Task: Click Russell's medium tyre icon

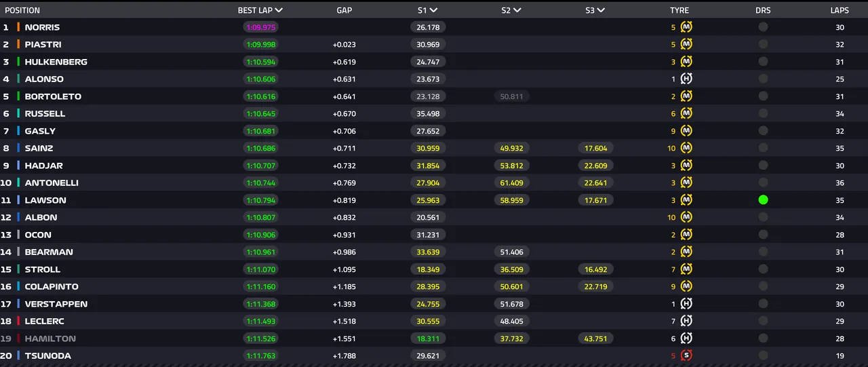Action: pos(686,113)
